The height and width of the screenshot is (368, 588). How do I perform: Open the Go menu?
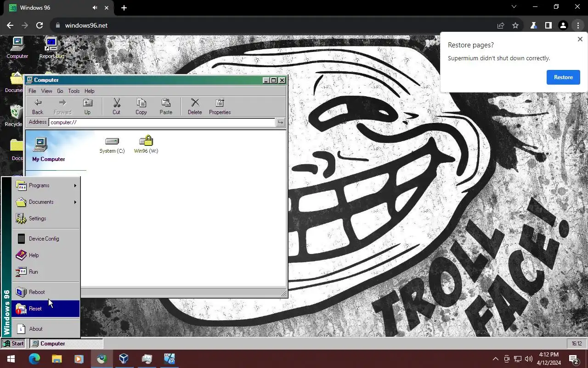coord(60,91)
